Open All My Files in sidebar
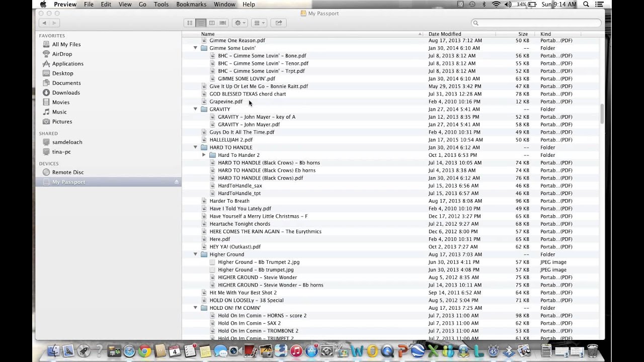This screenshot has width=644, height=362. coord(66,44)
